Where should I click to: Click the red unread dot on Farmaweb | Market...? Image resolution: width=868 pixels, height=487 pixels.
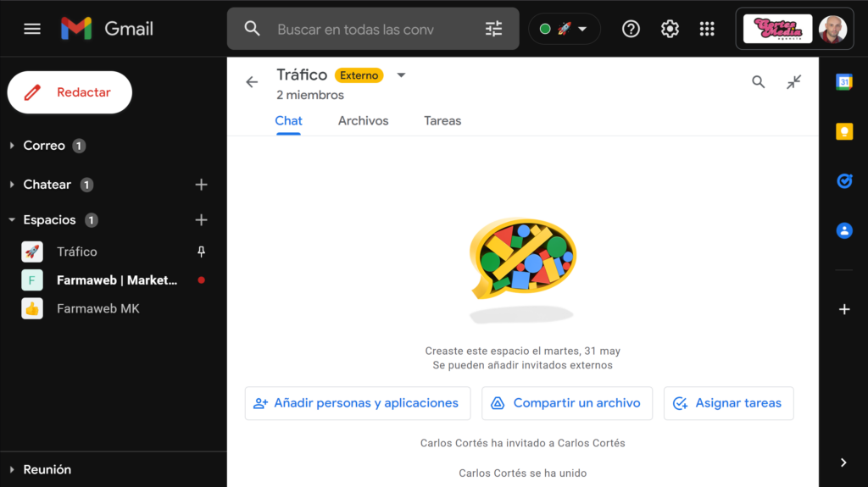(202, 280)
